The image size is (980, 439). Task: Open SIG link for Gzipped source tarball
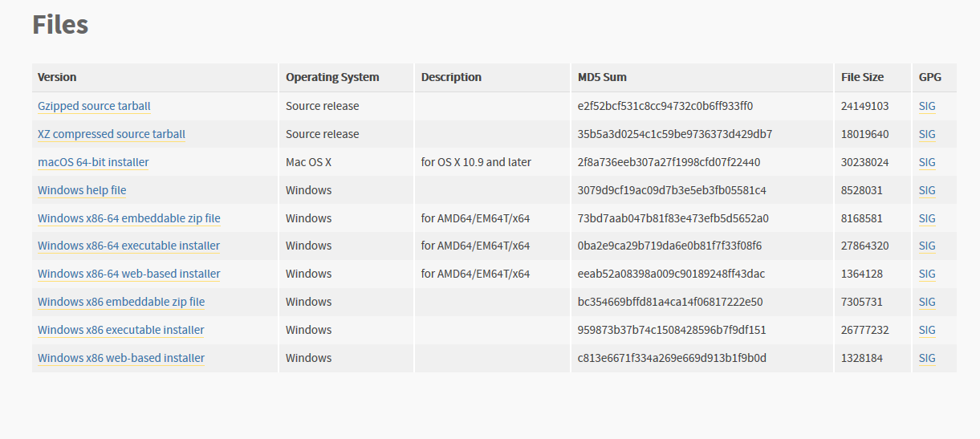pyautogui.click(x=927, y=106)
